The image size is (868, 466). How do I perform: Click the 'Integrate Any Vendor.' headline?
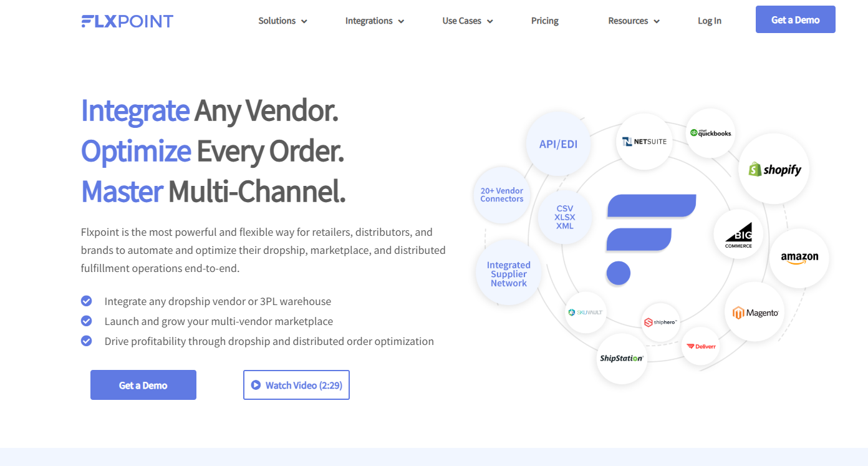pos(210,110)
